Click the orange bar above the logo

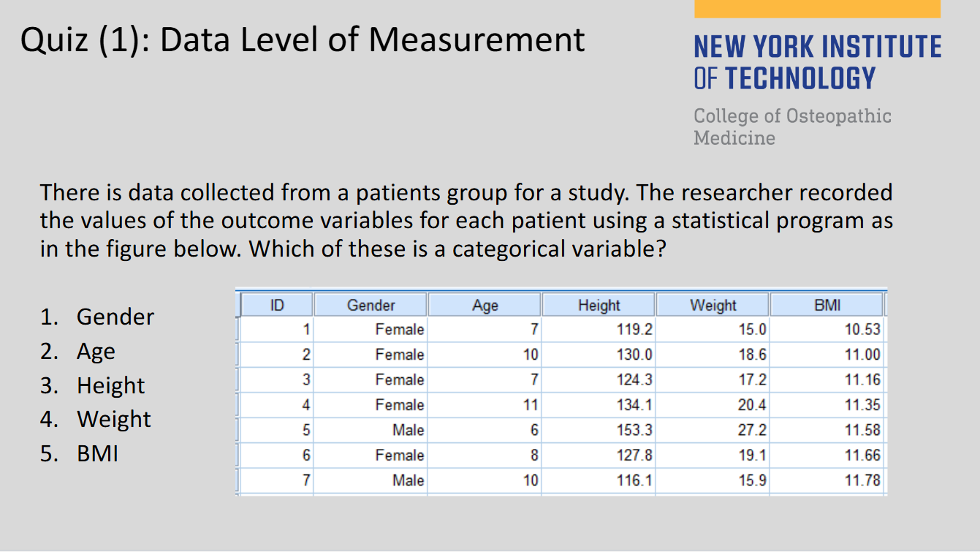(x=817, y=9)
